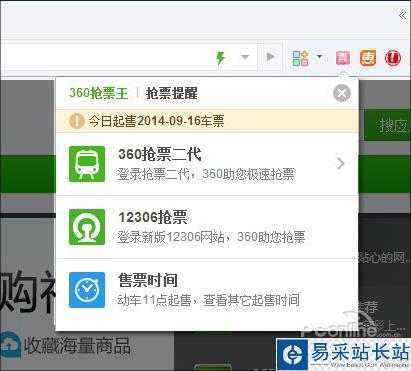Click the green lightning speed mode icon
Viewport: 411px width, 371px height.
pyautogui.click(x=220, y=58)
